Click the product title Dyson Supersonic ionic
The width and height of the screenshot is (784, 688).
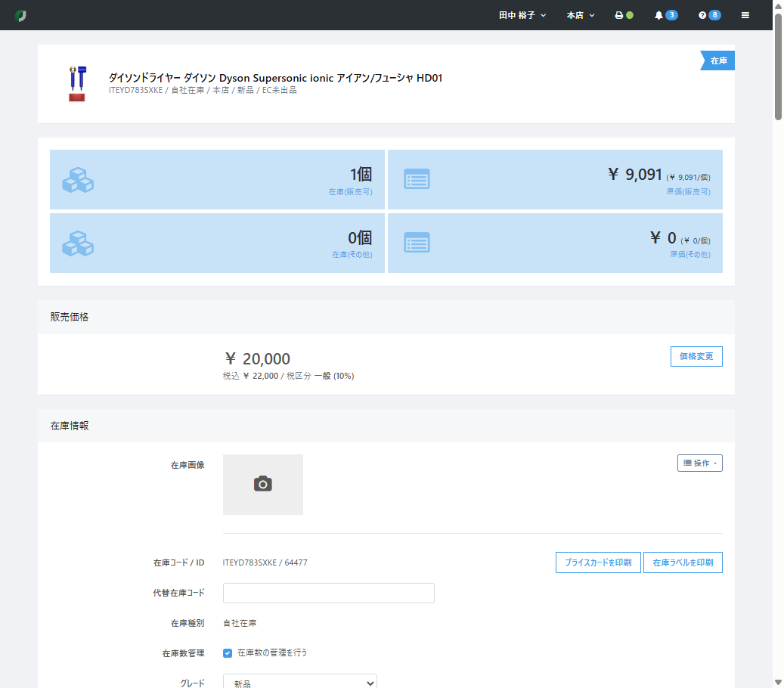click(275, 78)
